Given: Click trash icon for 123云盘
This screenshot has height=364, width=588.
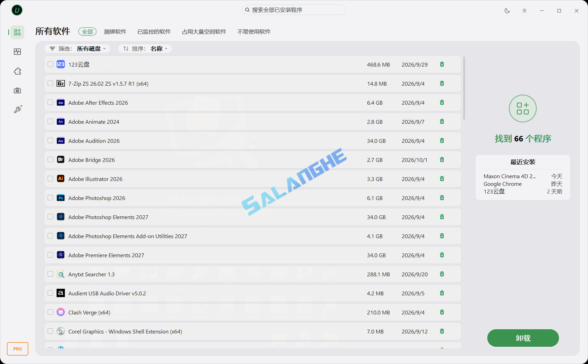Looking at the screenshot, I should tap(442, 64).
